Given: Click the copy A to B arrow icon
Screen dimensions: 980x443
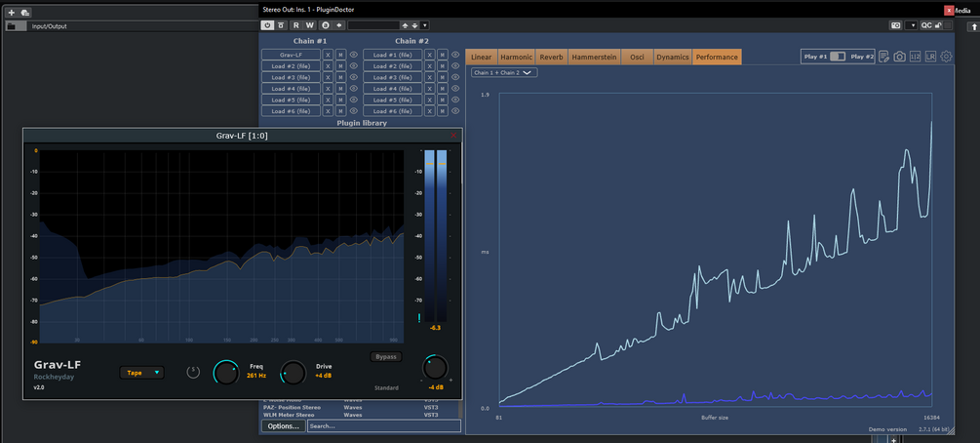Looking at the screenshot, I should (x=338, y=25).
